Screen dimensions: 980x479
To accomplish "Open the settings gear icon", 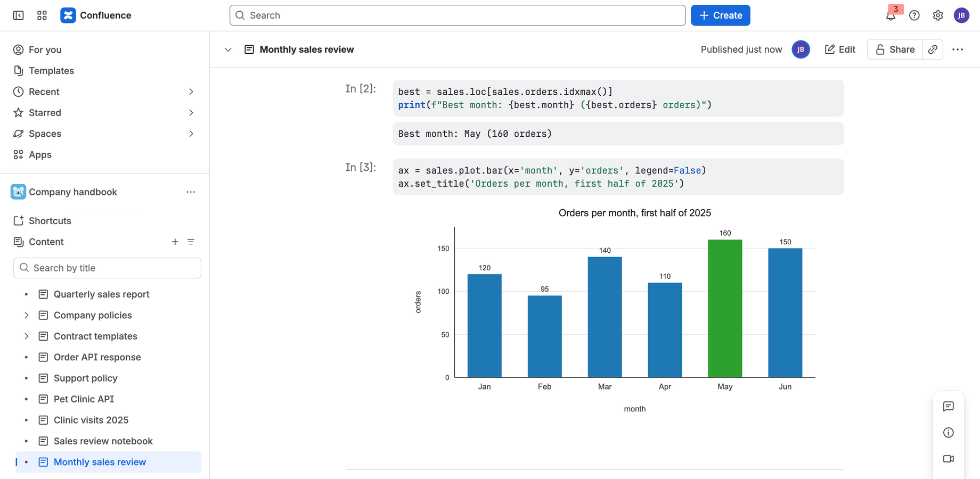I will (x=938, y=15).
